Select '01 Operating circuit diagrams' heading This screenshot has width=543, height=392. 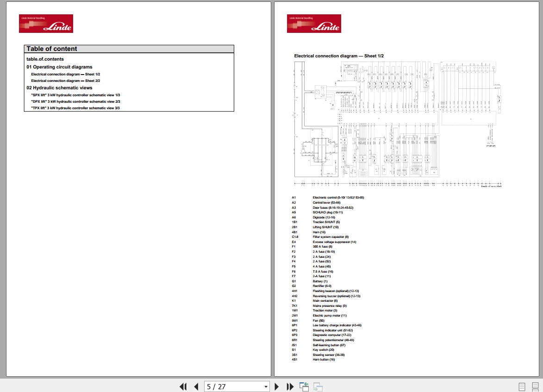[x=60, y=67]
